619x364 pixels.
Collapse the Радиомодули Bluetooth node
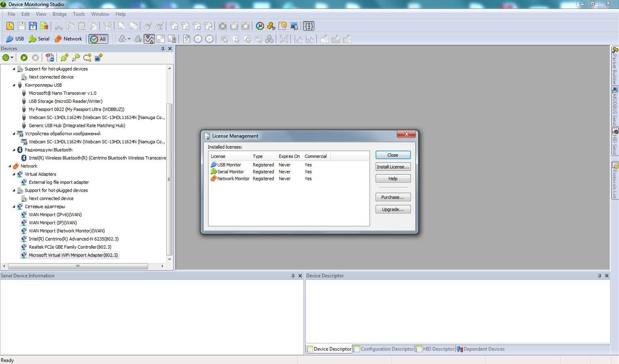click(14, 150)
